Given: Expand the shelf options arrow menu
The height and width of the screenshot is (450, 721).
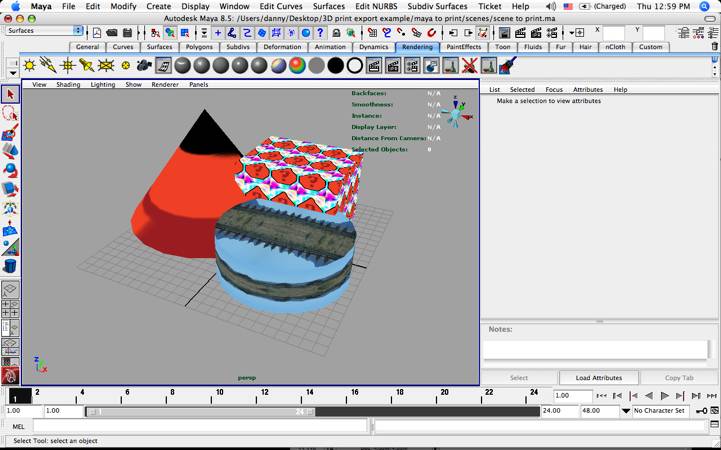Looking at the screenshot, I should tap(10, 71).
